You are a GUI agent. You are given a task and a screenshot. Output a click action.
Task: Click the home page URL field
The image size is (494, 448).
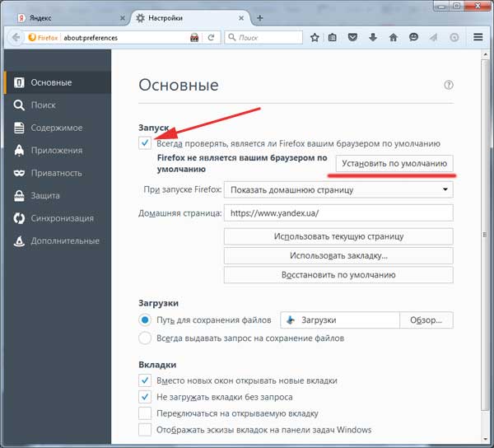point(338,213)
